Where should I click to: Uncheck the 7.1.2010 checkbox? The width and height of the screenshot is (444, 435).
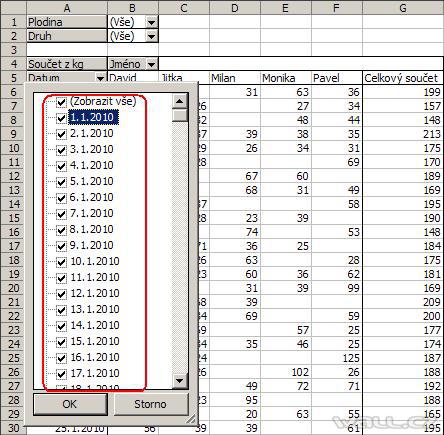(x=61, y=214)
